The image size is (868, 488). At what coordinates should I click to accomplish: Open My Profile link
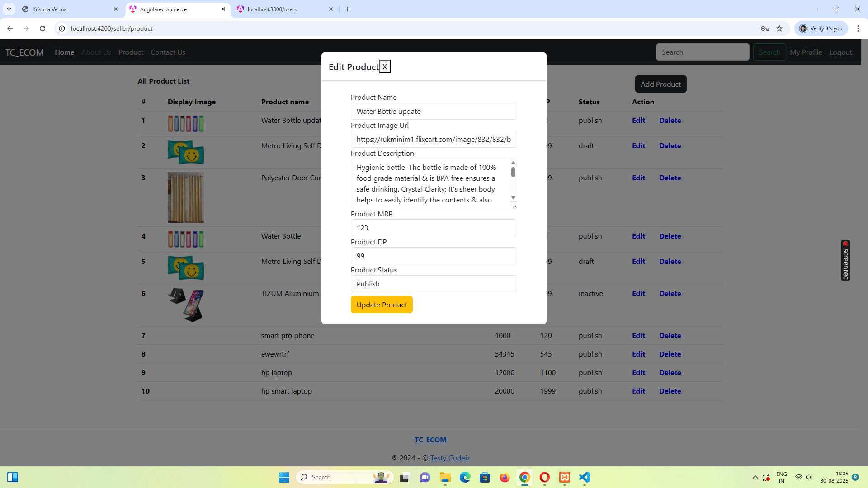pyautogui.click(x=806, y=52)
